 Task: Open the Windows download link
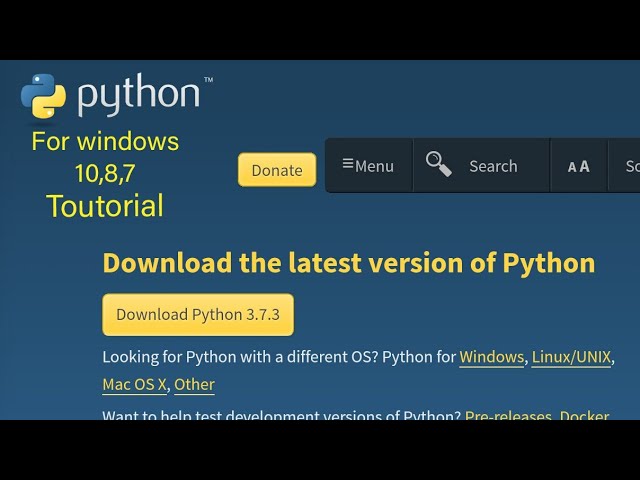click(x=491, y=357)
